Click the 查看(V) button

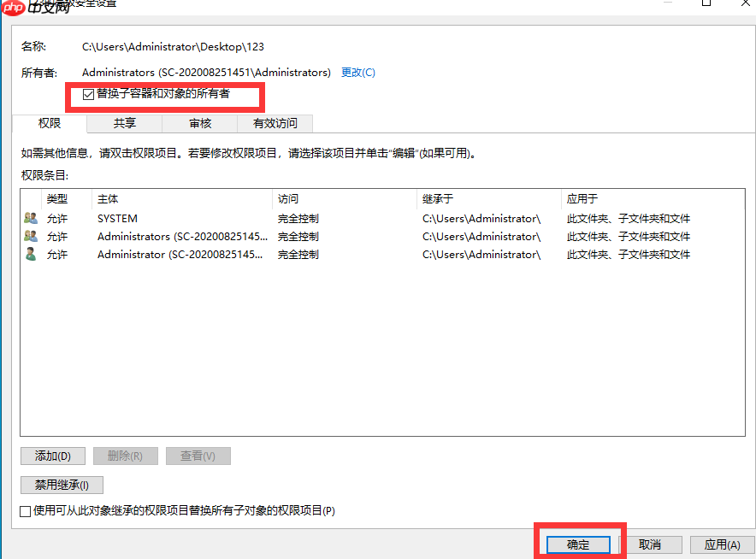[198, 456]
